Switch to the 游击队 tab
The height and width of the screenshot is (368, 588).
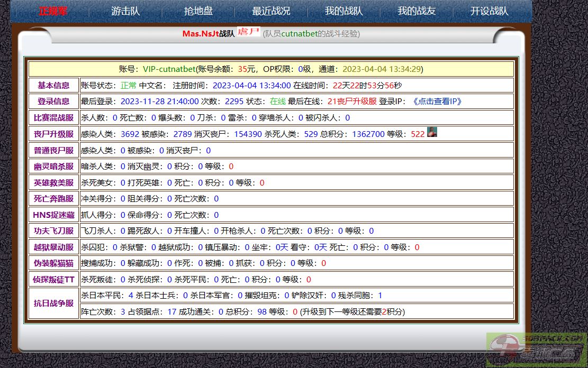click(x=125, y=11)
